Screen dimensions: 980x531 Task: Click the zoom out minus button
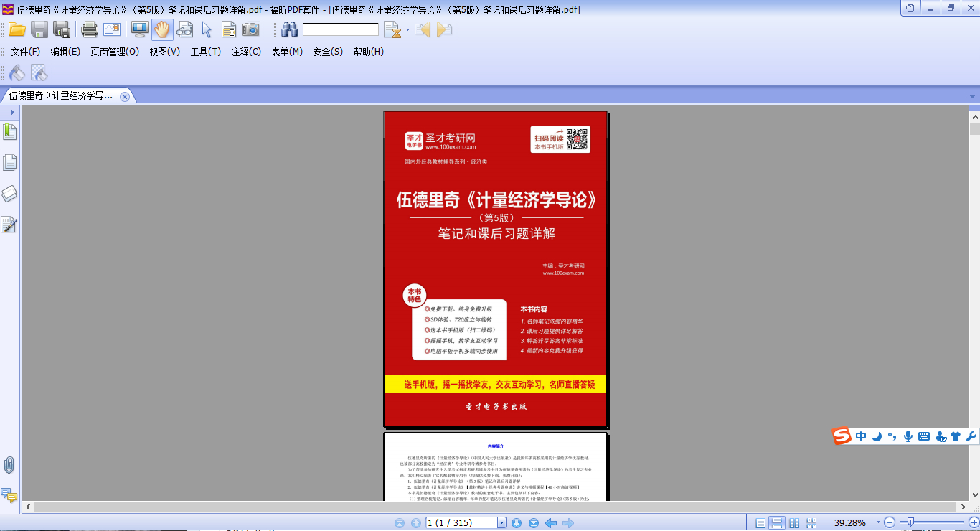pos(890,522)
